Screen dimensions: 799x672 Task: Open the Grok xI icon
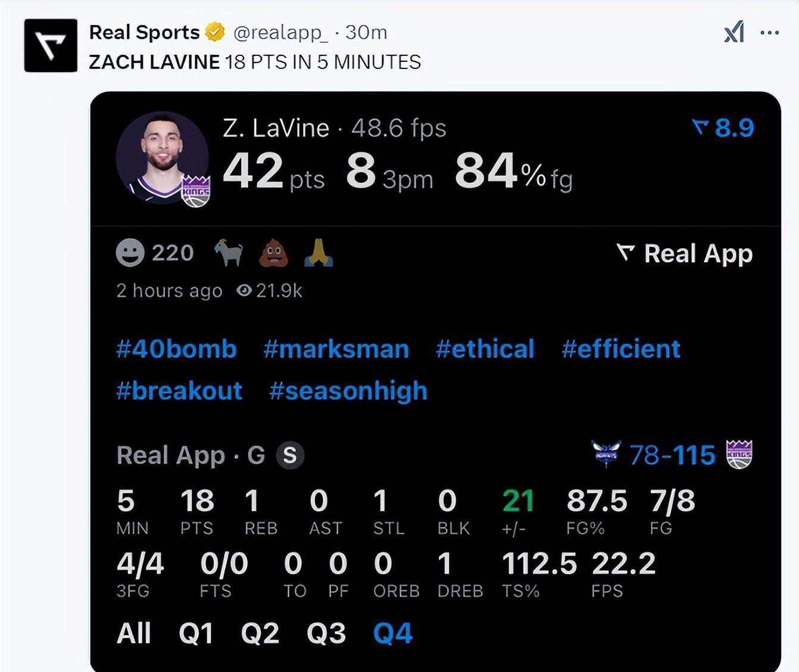tap(734, 32)
